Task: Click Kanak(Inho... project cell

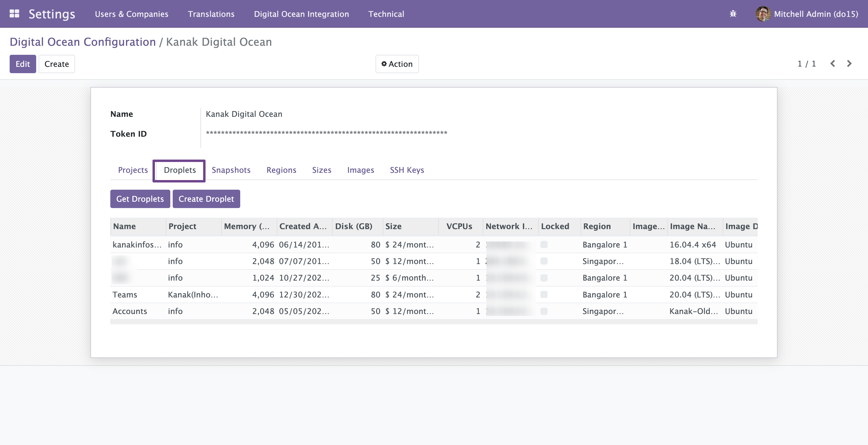Action: pos(193,294)
